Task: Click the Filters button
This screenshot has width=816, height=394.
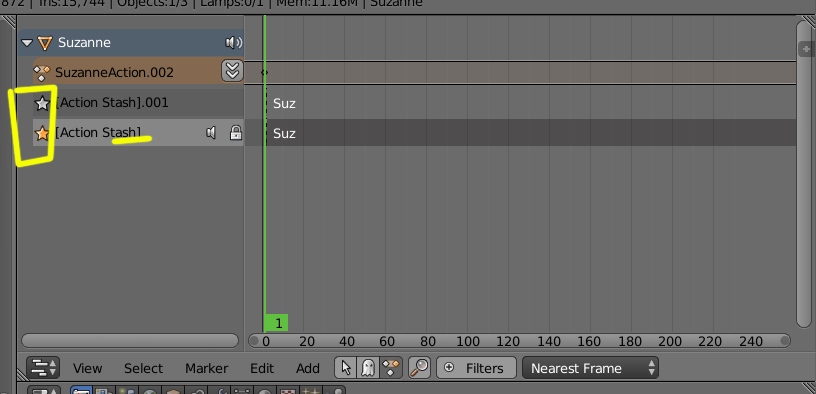Action: [x=477, y=368]
